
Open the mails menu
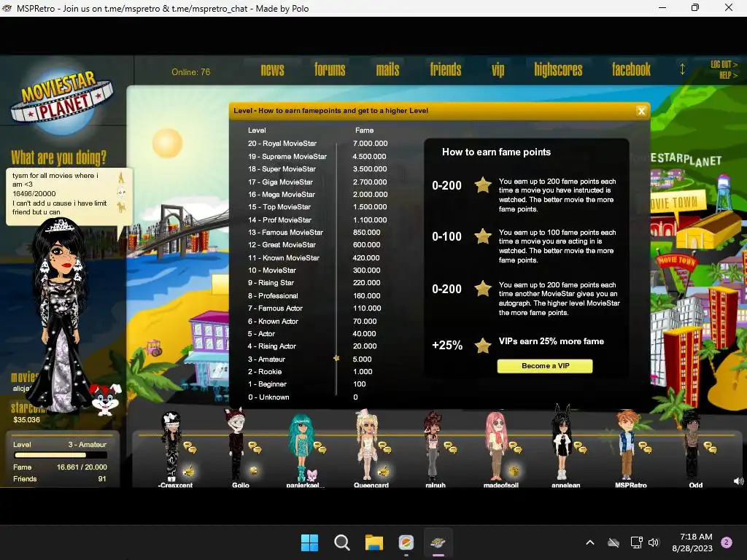pos(387,70)
